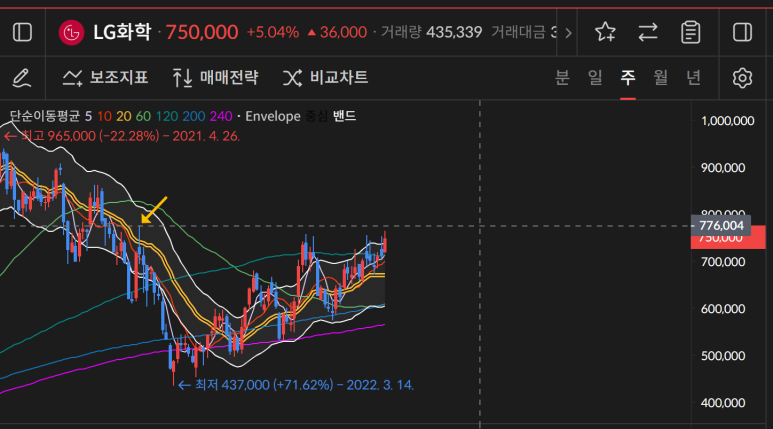This screenshot has height=429, width=773.
Task: Add LG화학 to favorites with star icon
Action: [x=605, y=33]
